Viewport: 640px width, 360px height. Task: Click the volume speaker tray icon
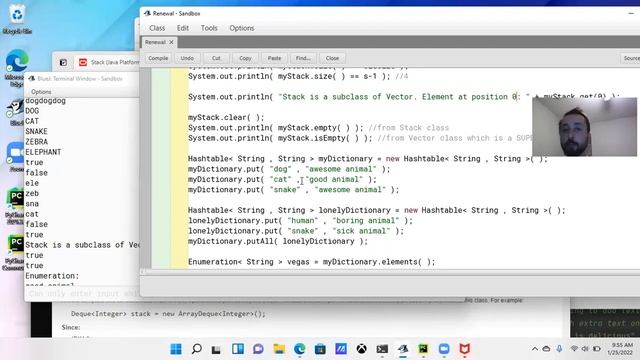pos(585,349)
